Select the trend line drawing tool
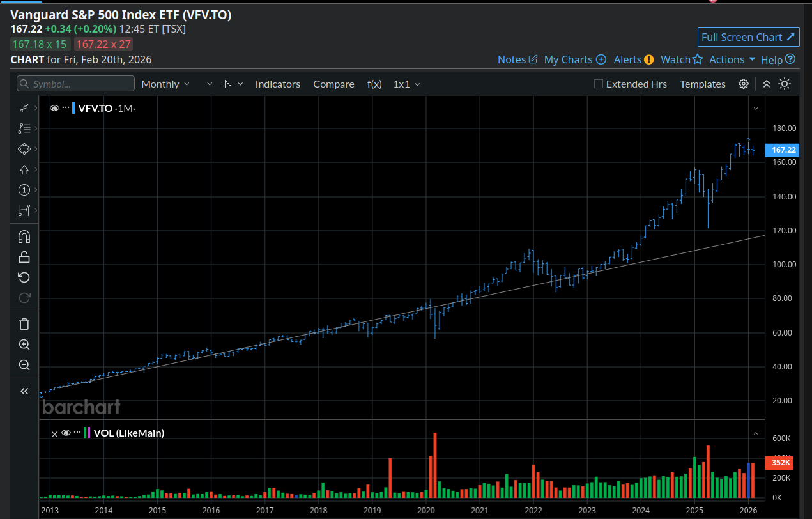 coord(24,108)
